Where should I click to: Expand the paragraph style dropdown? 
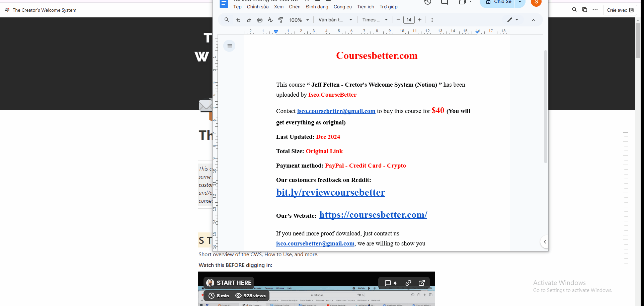pyautogui.click(x=335, y=20)
